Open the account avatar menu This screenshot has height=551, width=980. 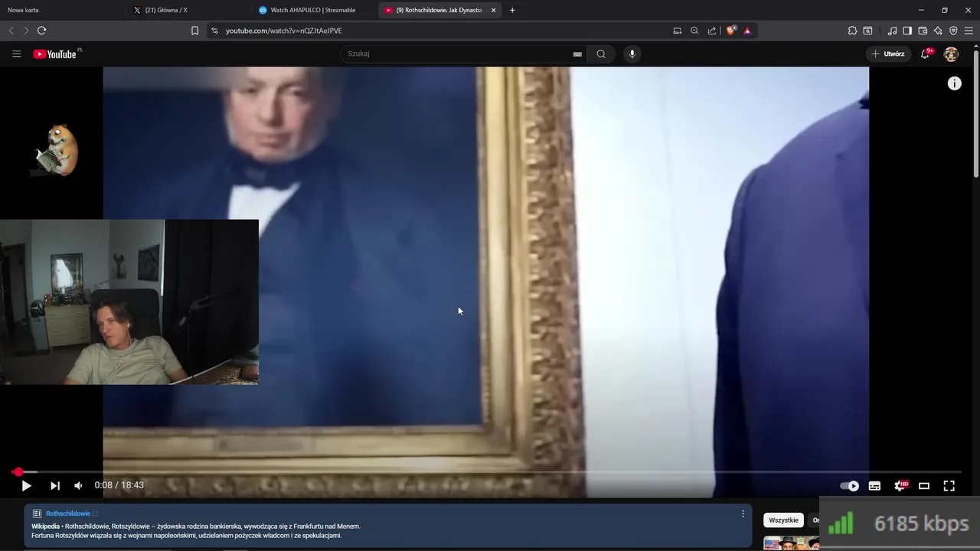[951, 54]
